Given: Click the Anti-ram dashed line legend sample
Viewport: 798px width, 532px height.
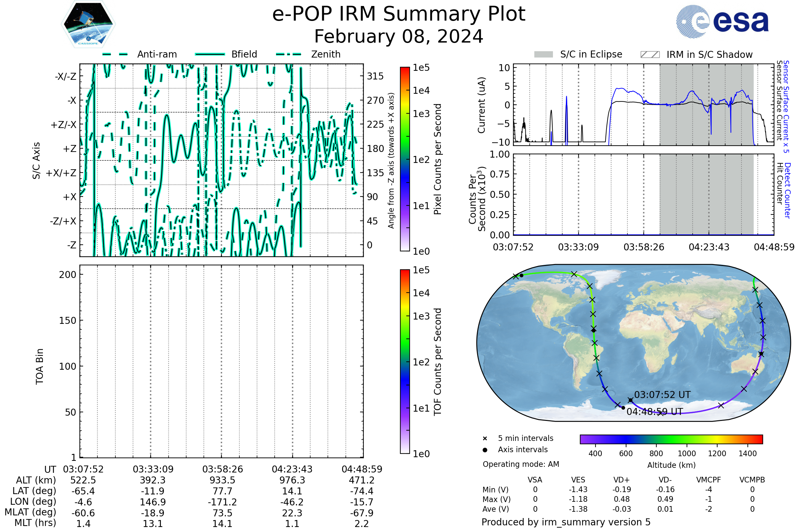Looking at the screenshot, I should tap(115, 54).
